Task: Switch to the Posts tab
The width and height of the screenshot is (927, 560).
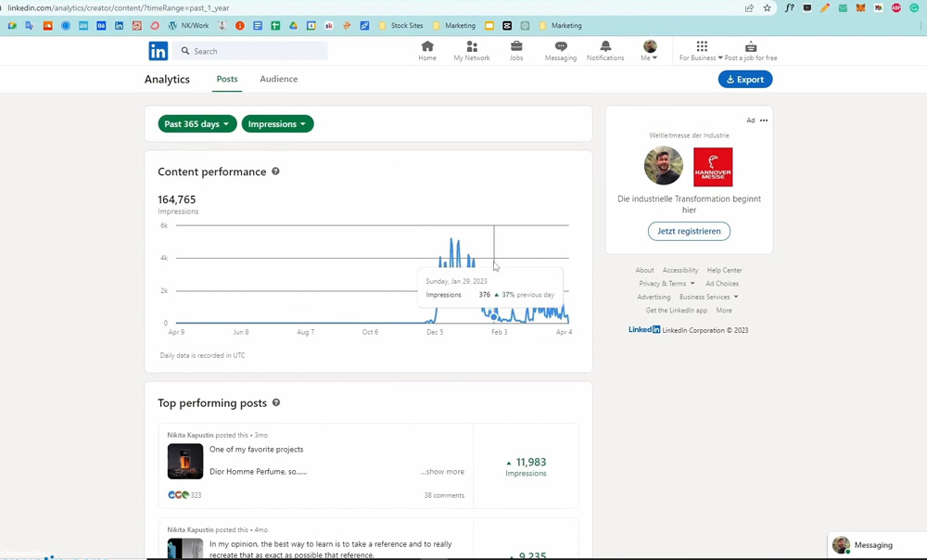Action: pos(227,79)
